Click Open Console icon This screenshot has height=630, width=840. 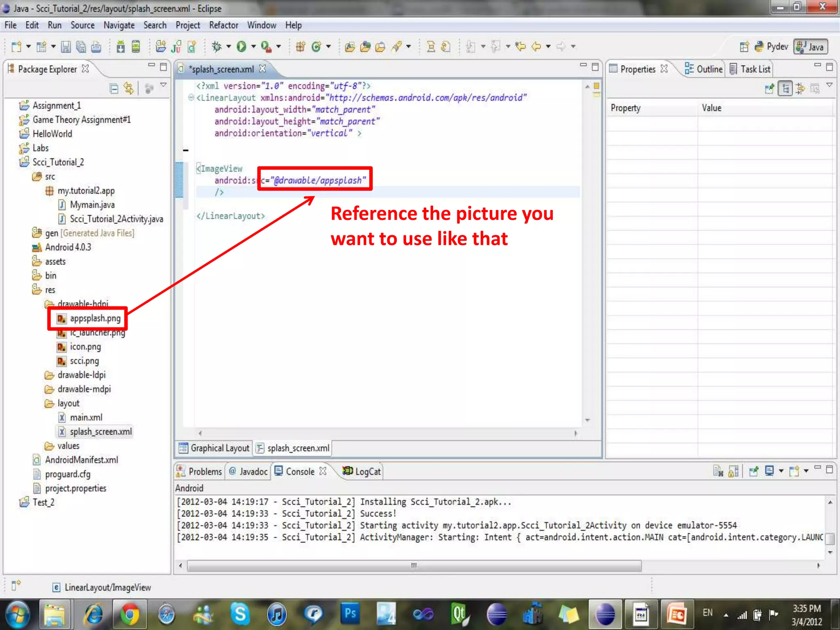(x=794, y=471)
